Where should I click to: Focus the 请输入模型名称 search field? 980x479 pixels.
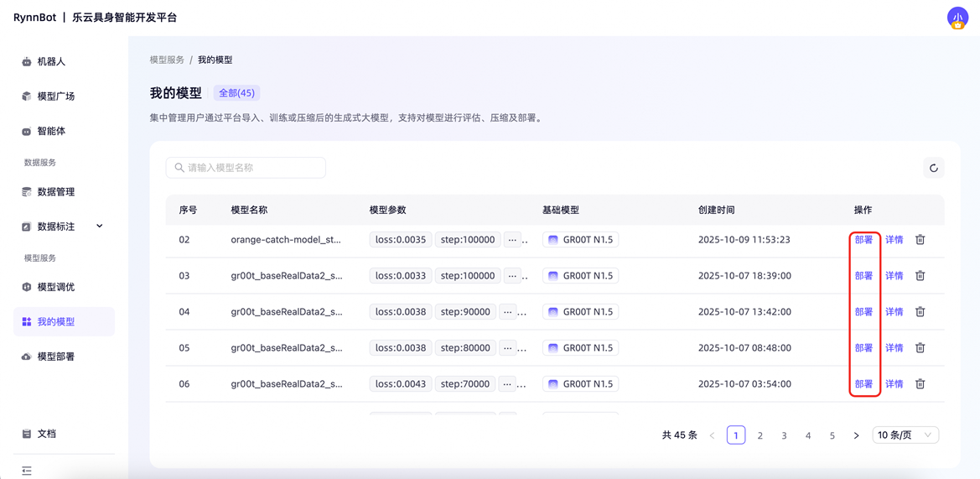point(246,168)
